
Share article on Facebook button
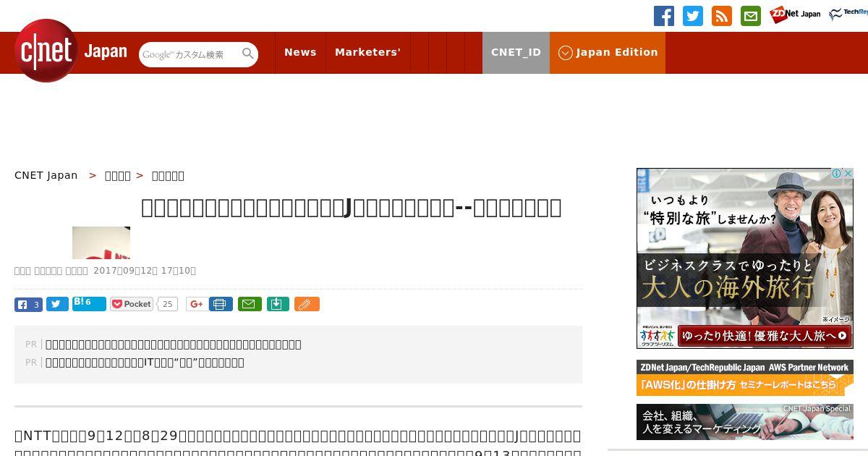tap(28, 304)
